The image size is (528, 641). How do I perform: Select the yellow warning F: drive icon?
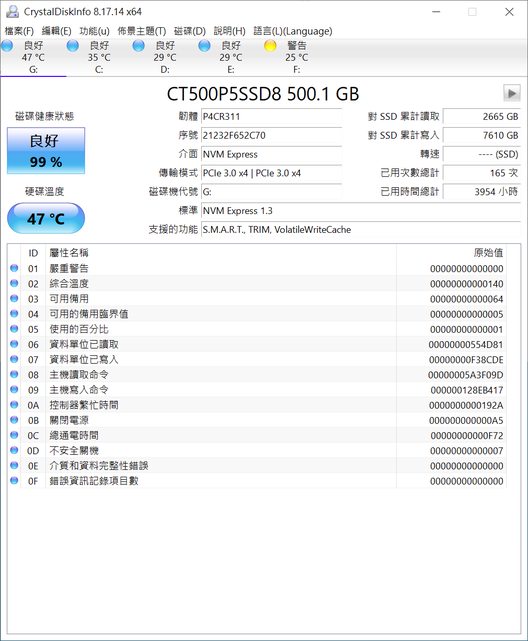coord(270,46)
